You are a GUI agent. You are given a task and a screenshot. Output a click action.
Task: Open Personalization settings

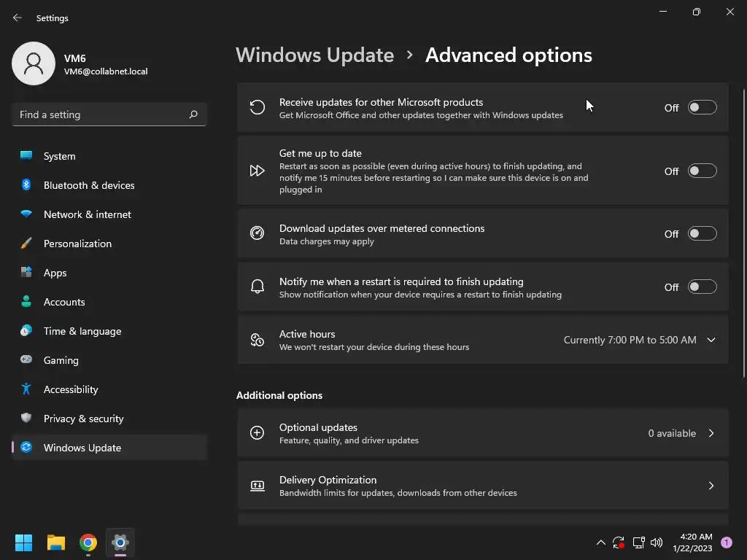click(109, 244)
